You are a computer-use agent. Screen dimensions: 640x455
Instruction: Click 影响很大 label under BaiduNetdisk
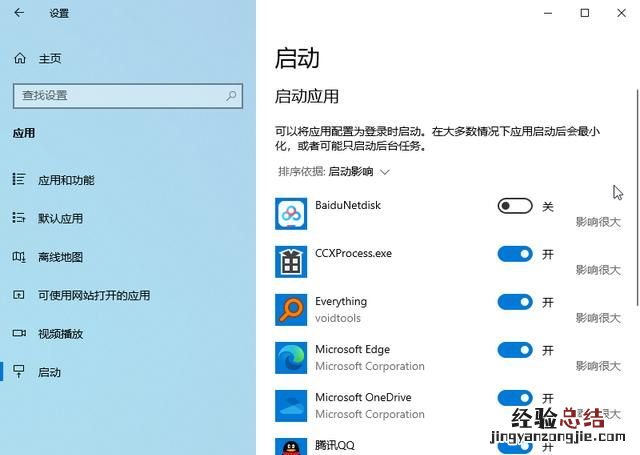point(598,222)
